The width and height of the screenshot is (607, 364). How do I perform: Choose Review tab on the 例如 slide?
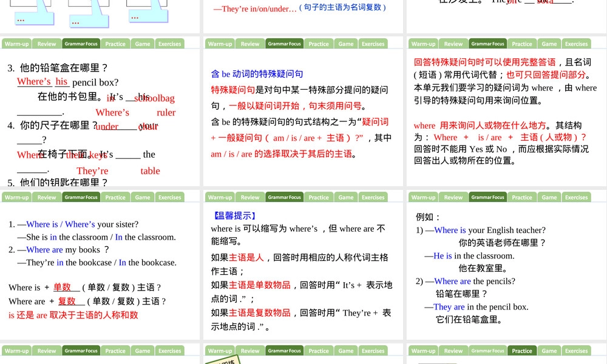pos(453,197)
